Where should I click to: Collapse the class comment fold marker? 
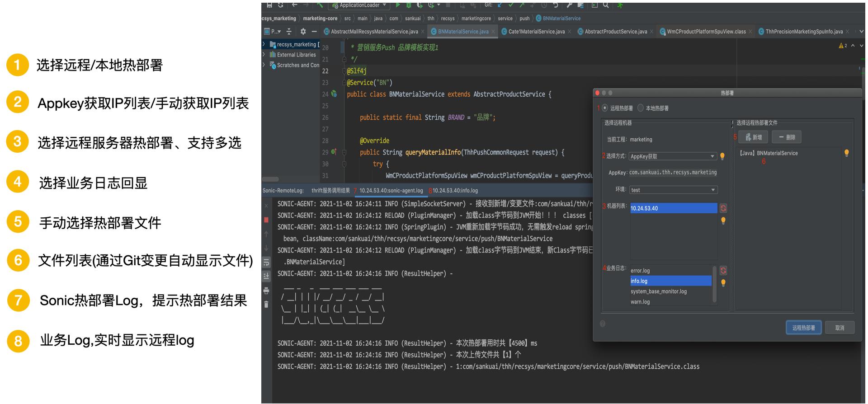[344, 59]
